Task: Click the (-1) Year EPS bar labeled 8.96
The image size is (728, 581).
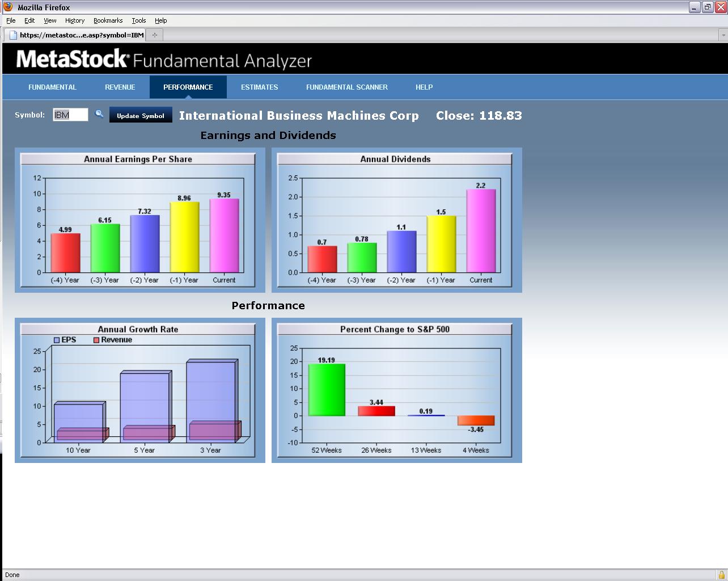Action: coord(184,237)
